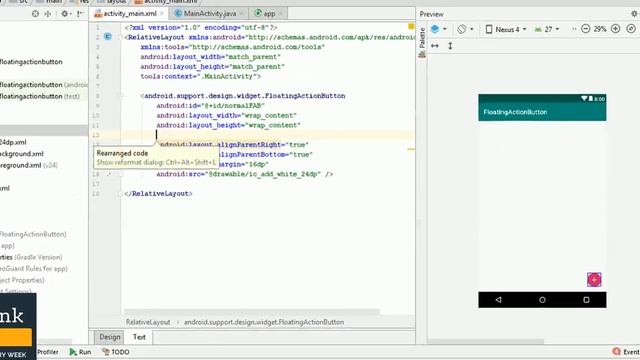Click the recents square button in device preview

click(586, 300)
